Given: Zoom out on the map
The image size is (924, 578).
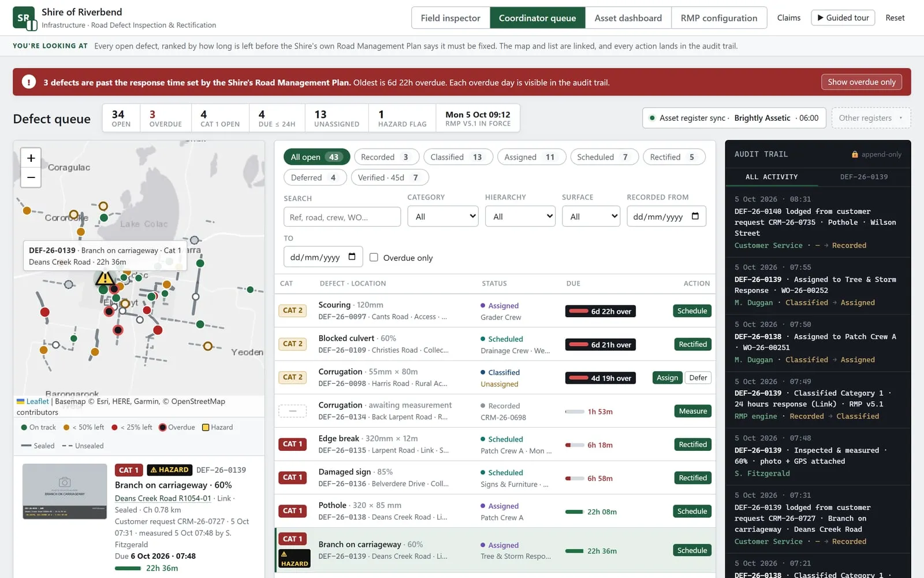Looking at the screenshot, I should point(31,177).
